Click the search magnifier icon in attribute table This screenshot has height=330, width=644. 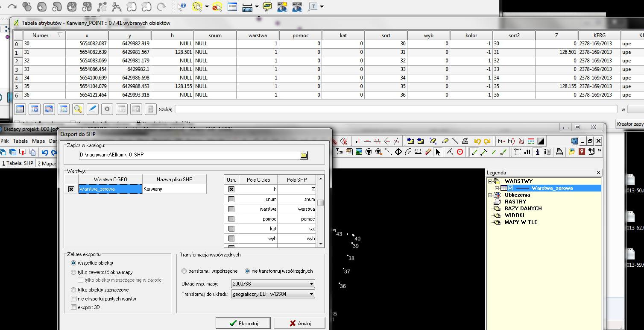coord(78,109)
